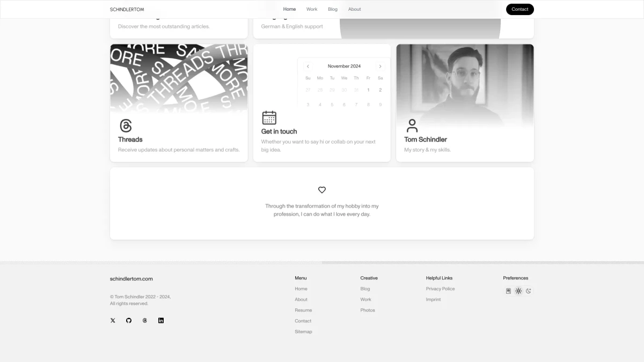This screenshot has height=362, width=644.
Task: Click 'Discover the most outstanding articles.' text
Action: [164, 26]
